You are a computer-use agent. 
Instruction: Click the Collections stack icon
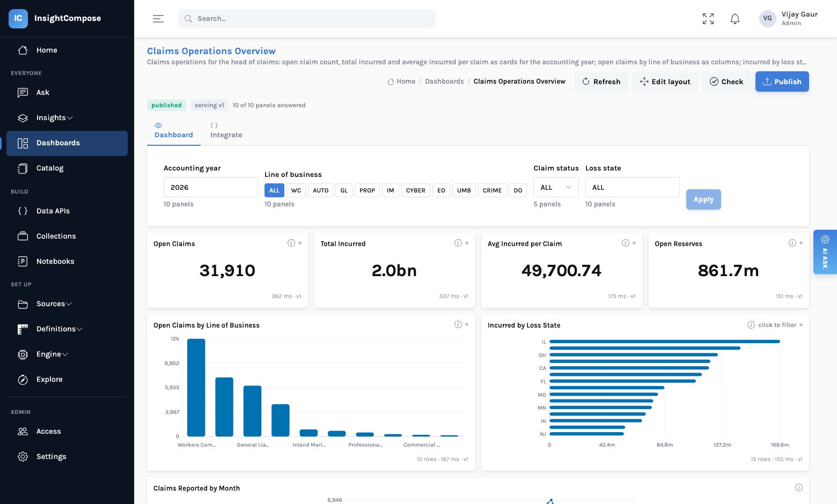[x=23, y=236]
